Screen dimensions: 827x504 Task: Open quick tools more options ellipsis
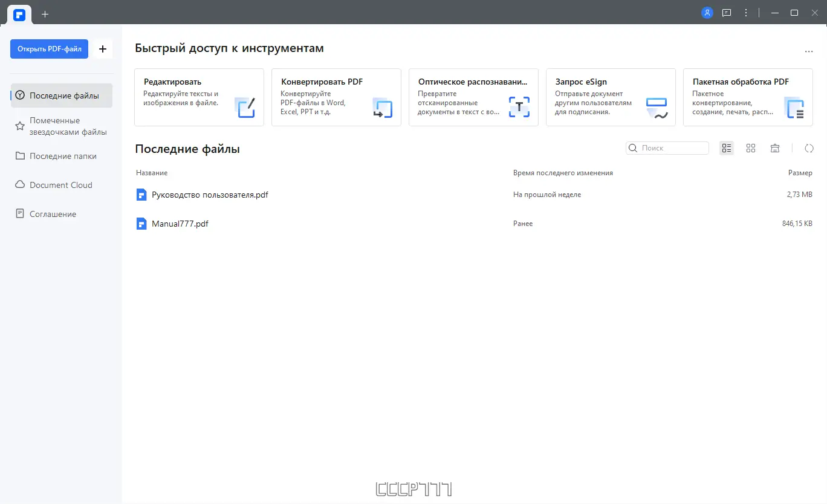pyautogui.click(x=809, y=52)
